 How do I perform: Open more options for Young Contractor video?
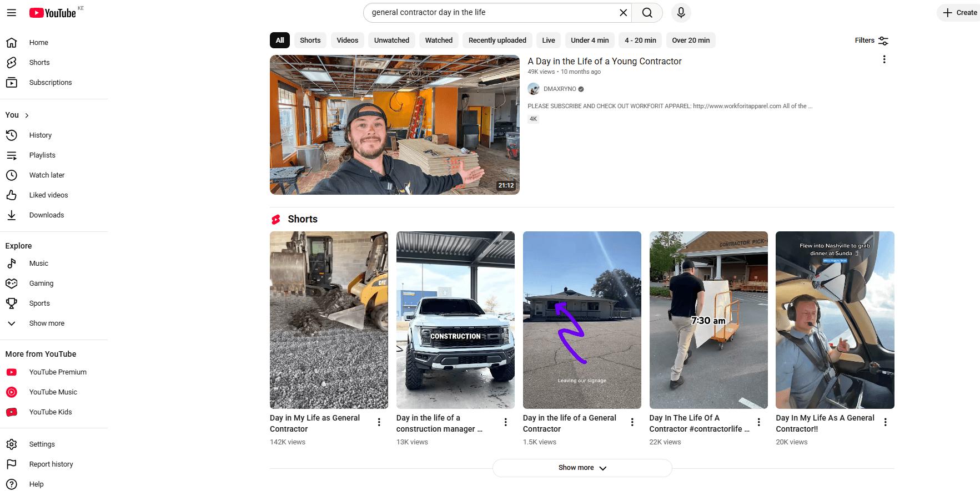(x=884, y=59)
